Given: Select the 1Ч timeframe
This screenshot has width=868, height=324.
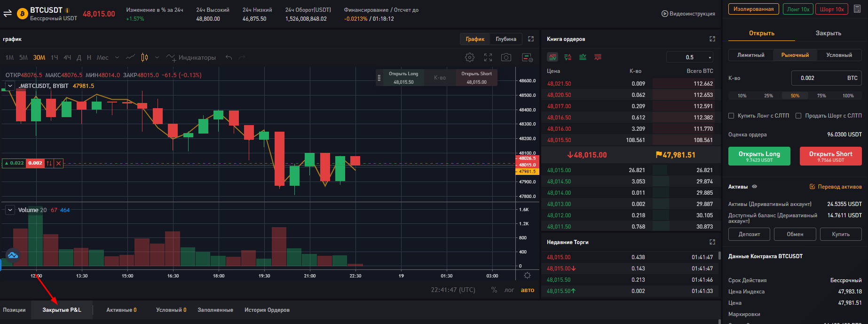Looking at the screenshot, I should tap(55, 57).
